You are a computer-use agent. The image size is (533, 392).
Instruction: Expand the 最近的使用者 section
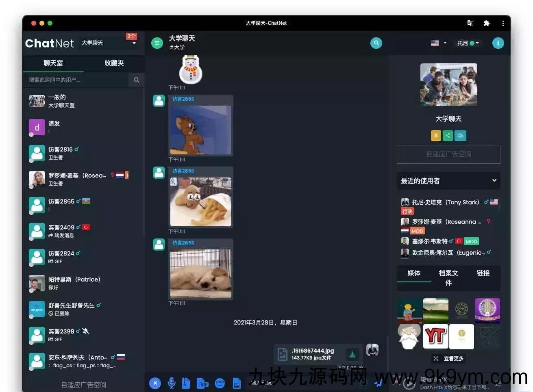click(x=494, y=180)
